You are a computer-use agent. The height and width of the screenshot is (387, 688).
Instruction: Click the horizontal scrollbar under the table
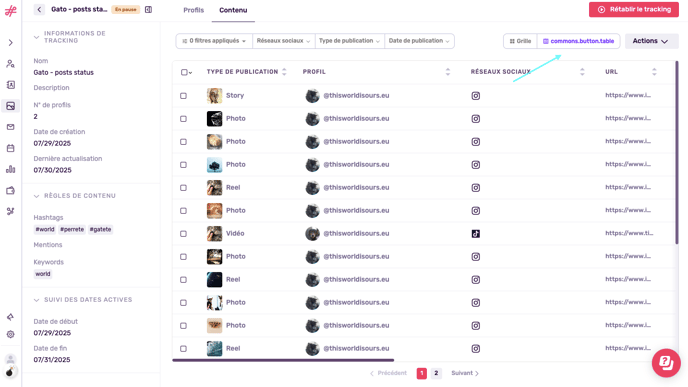click(283, 360)
